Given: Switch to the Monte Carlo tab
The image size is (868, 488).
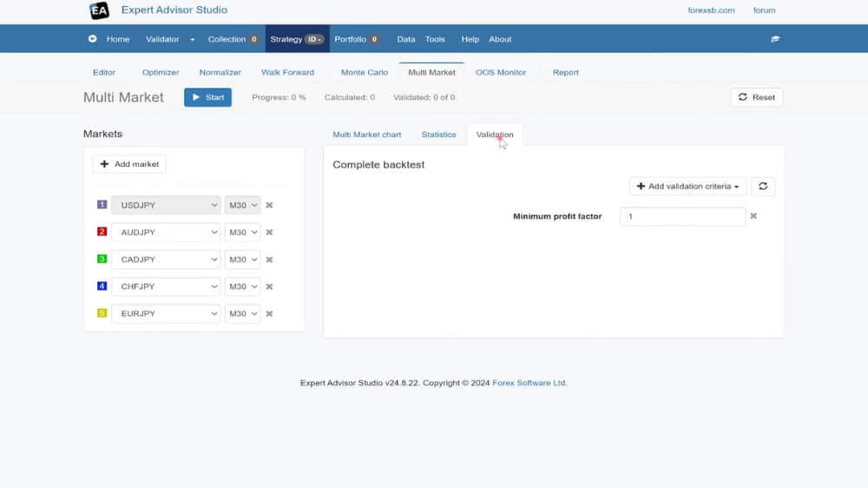Looking at the screenshot, I should coord(365,73).
